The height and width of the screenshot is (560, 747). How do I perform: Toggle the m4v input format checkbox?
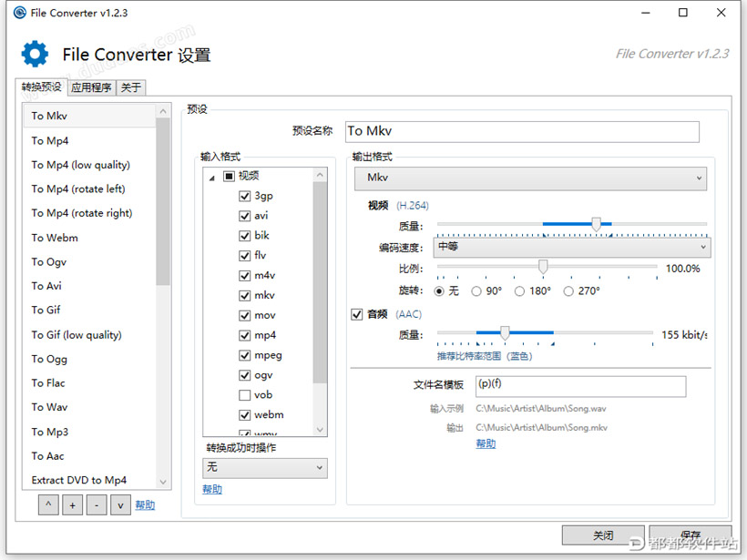[244, 276]
